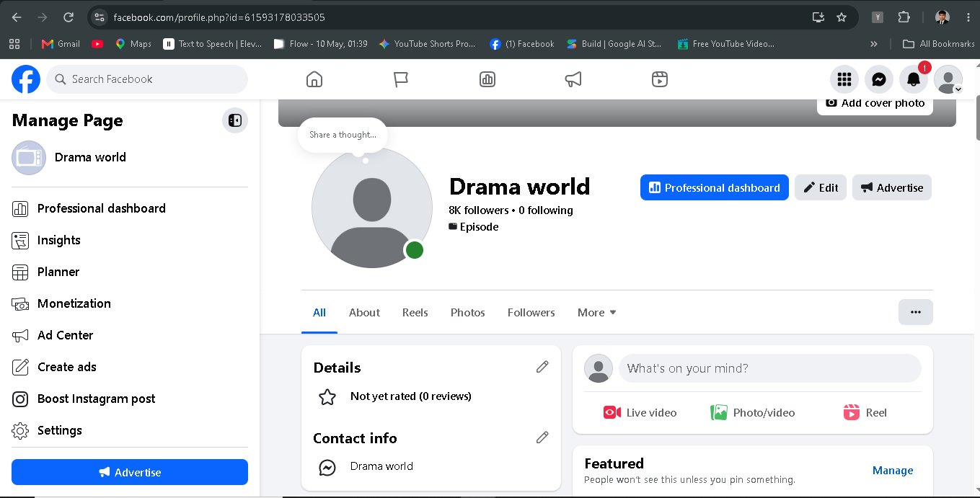This screenshot has width=980, height=498.
Task: Start a Live video
Action: (640, 413)
